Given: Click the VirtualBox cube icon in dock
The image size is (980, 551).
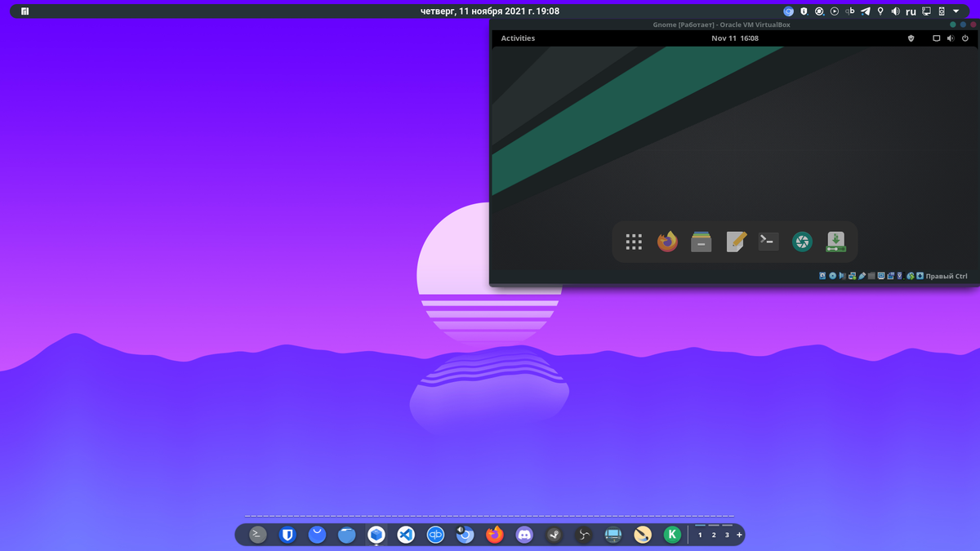Looking at the screenshot, I should pyautogui.click(x=376, y=535).
